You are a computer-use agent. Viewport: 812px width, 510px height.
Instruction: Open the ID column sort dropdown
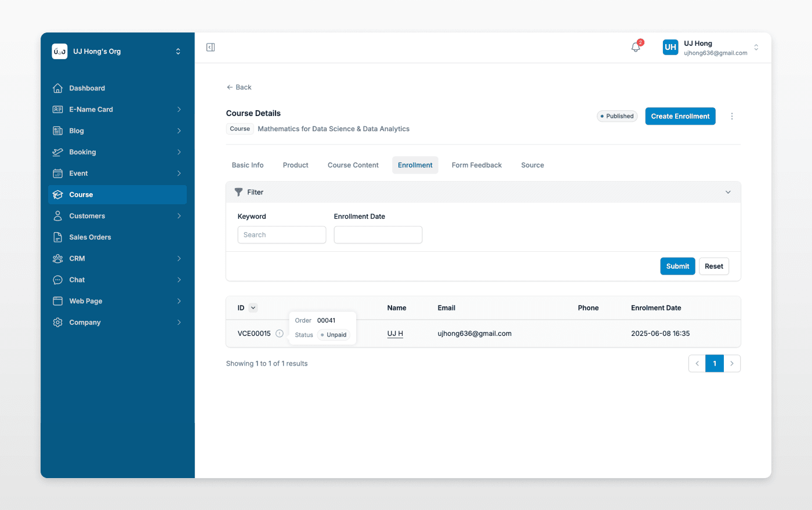click(x=253, y=308)
